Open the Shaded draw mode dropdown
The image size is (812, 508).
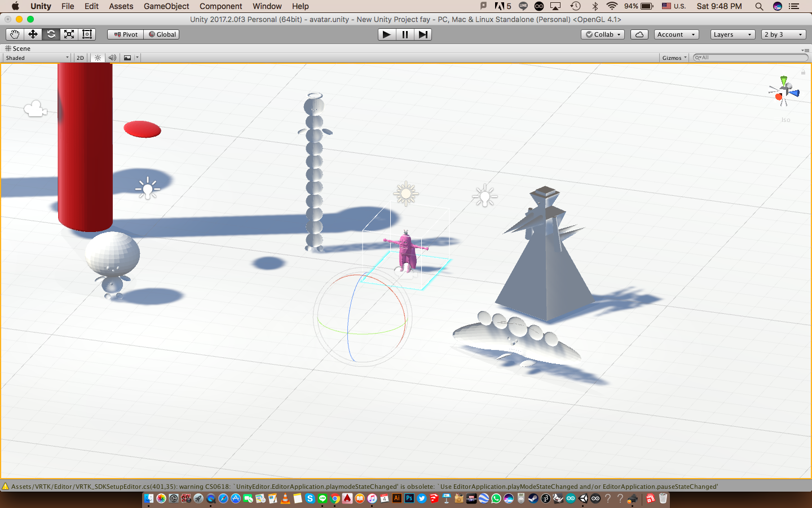[37, 58]
